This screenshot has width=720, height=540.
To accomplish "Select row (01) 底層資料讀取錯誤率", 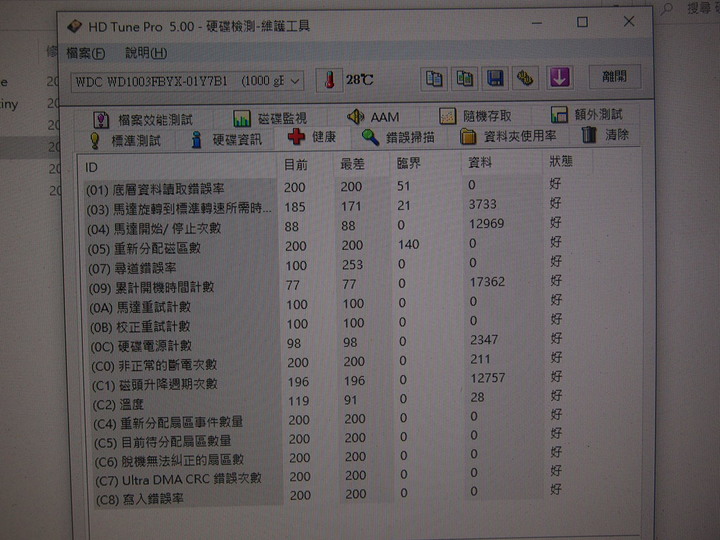I will pyautogui.click(x=326, y=186).
